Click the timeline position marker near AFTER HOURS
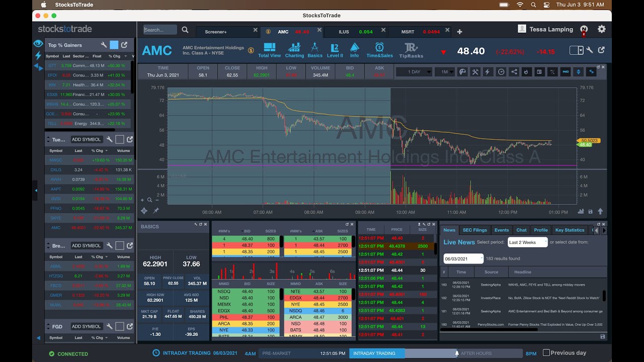This screenshot has width=644, height=362. 457,353
